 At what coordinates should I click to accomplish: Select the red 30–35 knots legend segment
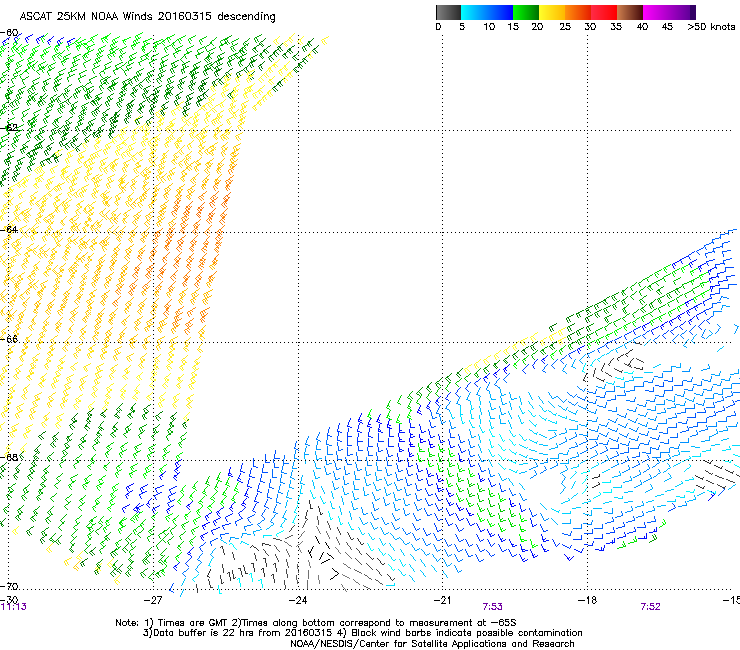pos(604,12)
